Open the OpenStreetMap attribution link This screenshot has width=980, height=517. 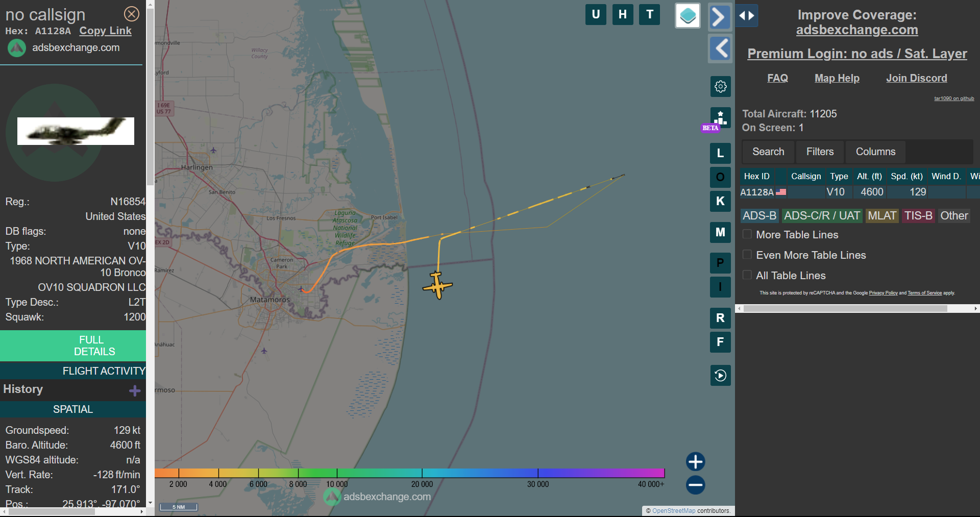coord(674,510)
